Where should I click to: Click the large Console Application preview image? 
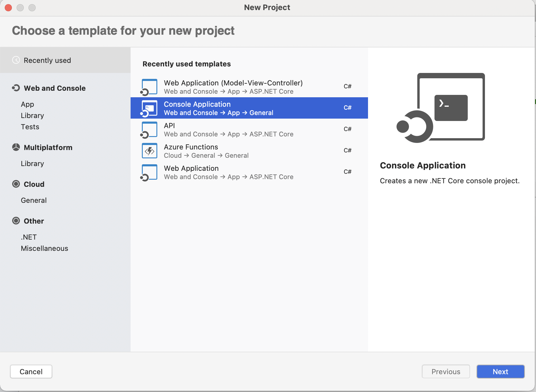441,108
